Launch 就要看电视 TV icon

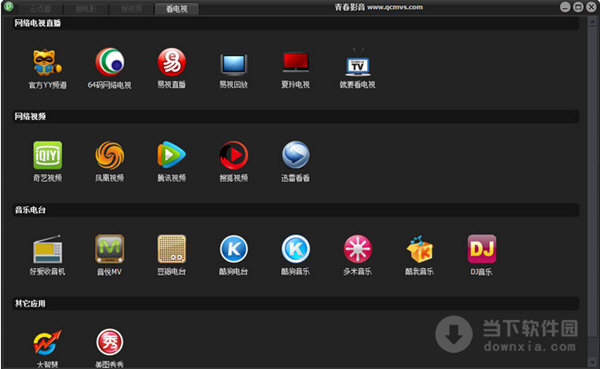pos(358,63)
